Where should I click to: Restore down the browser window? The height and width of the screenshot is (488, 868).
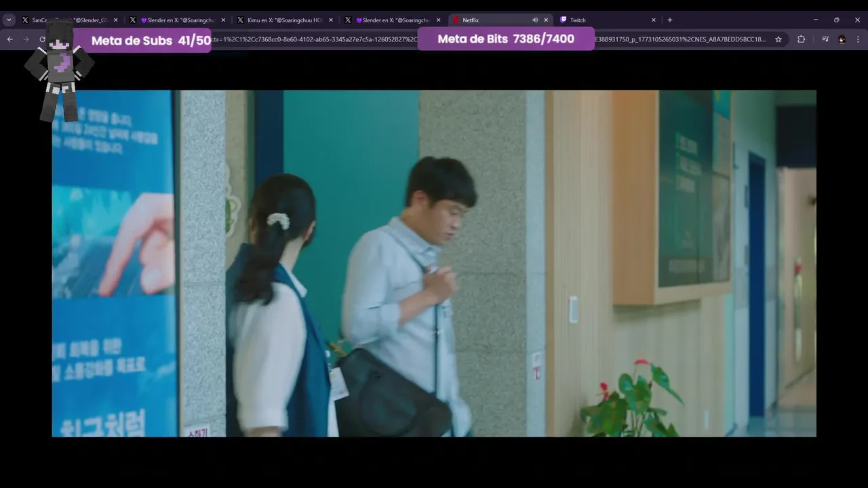tap(837, 20)
